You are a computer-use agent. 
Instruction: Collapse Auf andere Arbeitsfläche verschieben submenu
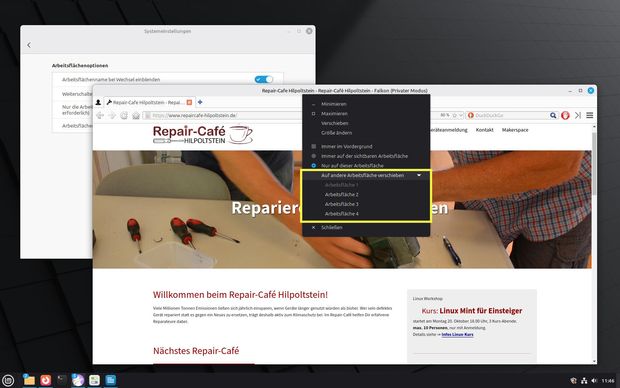[366, 175]
